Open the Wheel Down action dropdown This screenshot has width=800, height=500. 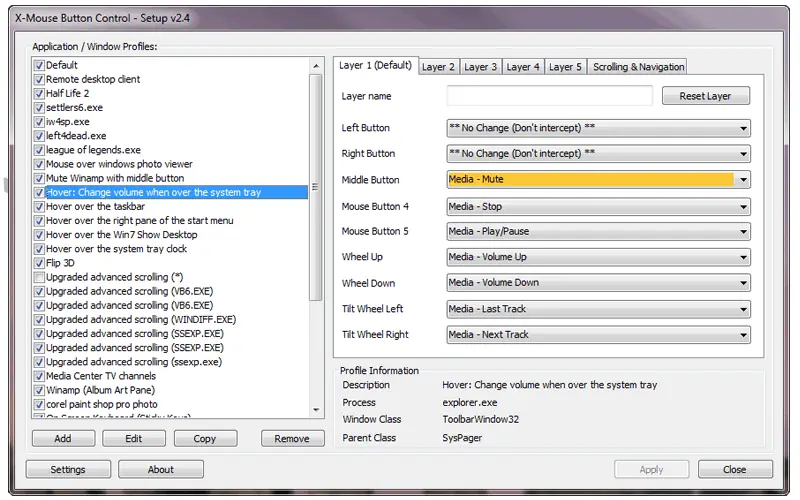tap(598, 283)
